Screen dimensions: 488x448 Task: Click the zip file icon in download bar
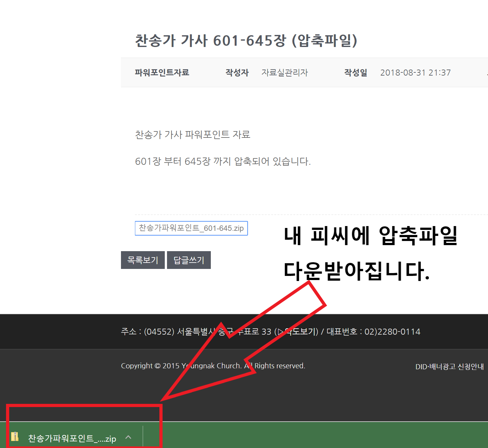click(15, 437)
